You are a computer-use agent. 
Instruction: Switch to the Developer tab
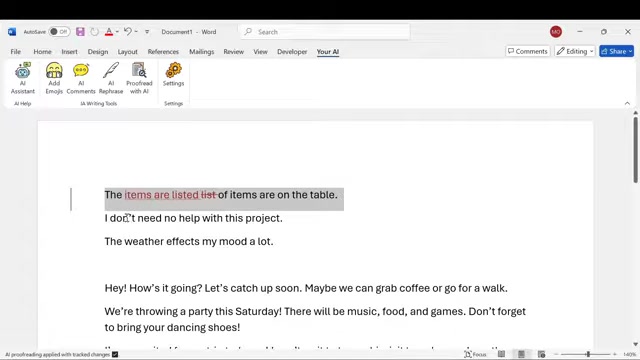pyautogui.click(x=292, y=51)
